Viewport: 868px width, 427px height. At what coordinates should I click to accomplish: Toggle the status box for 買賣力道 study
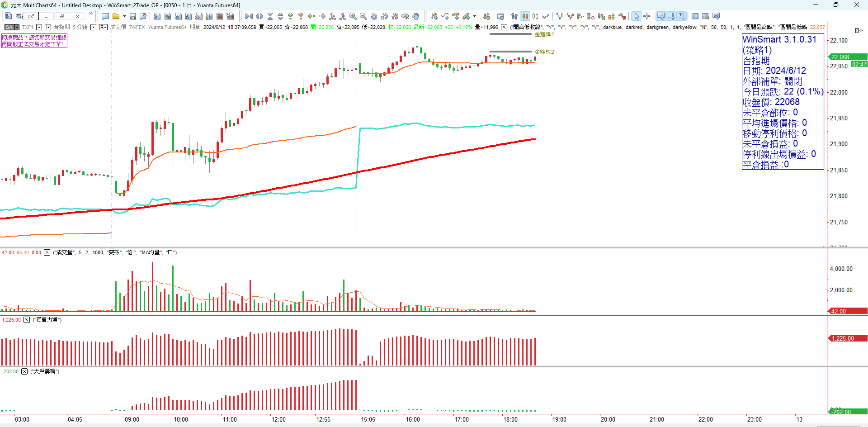point(27,320)
